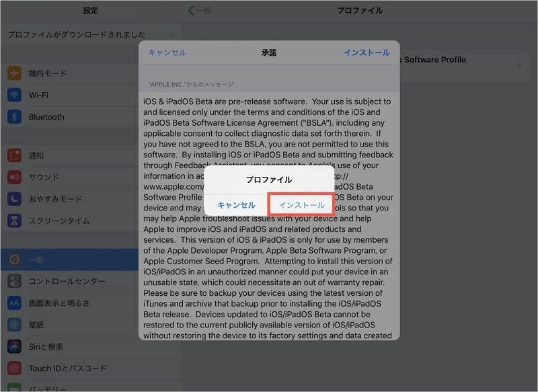
Task: Open the サウンド settings row label
Action: tap(44, 177)
